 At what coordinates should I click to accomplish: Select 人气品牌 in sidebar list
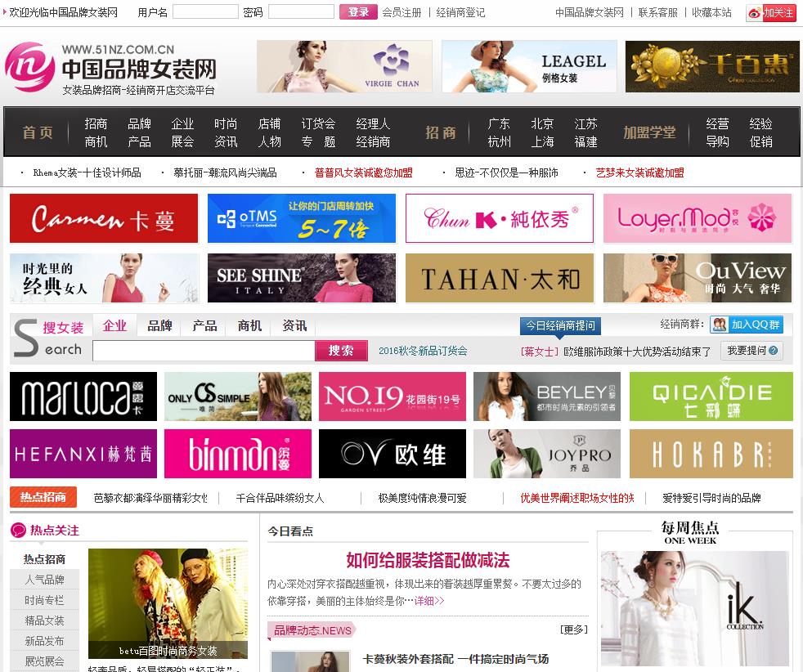click(x=44, y=580)
